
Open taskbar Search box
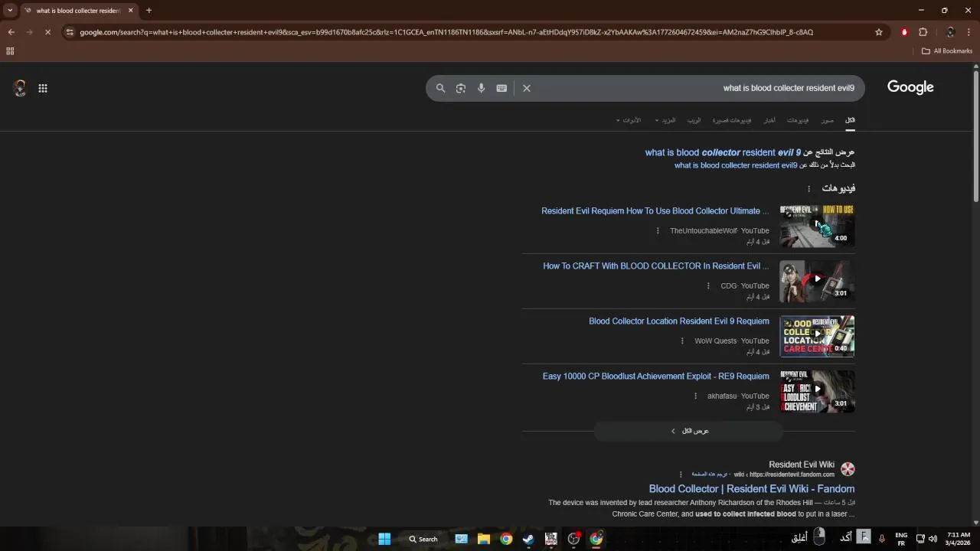click(x=423, y=539)
